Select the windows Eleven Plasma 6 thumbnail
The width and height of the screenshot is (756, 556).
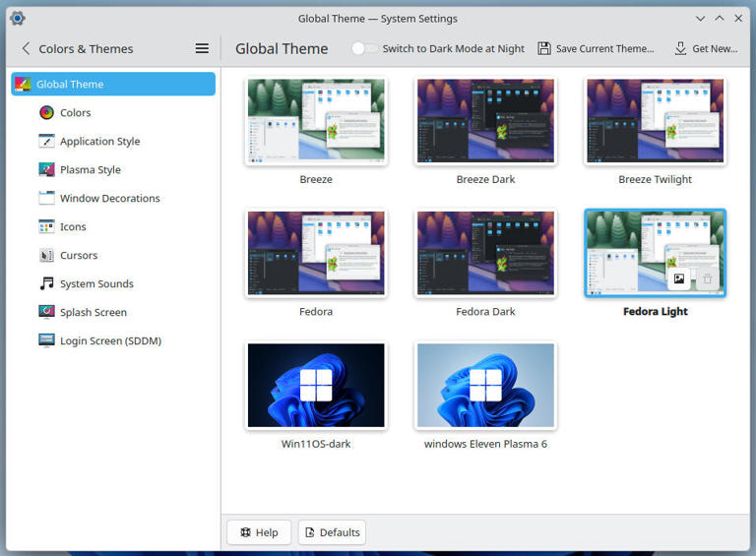click(x=485, y=385)
